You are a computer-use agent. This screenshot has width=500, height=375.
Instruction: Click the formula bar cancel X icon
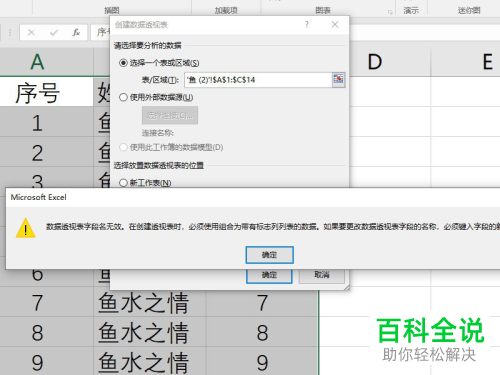click(x=31, y=33)
